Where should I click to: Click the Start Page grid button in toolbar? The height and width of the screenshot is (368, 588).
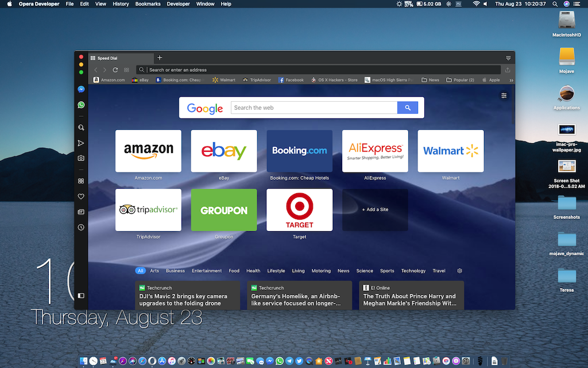click(x=126, y=70)
